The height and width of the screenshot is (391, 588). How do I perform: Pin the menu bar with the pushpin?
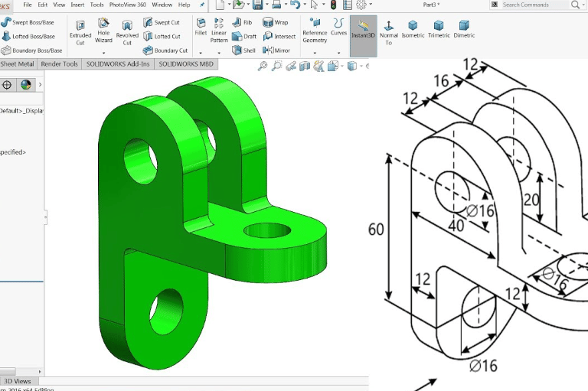(x=202, y=5)
